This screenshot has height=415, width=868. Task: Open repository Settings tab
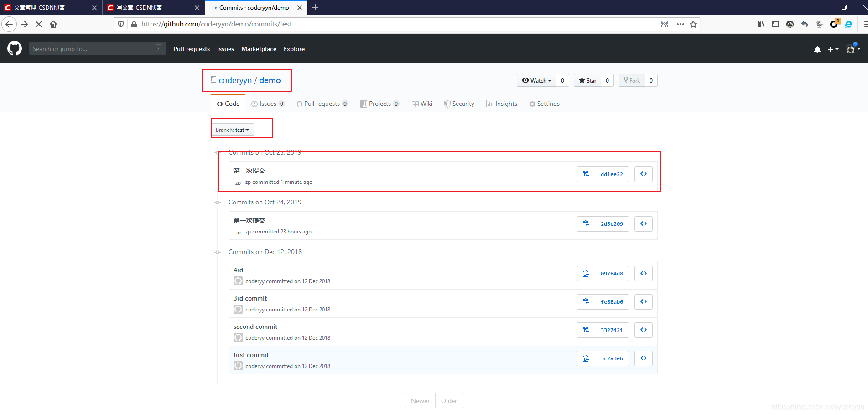coord(544,104)
